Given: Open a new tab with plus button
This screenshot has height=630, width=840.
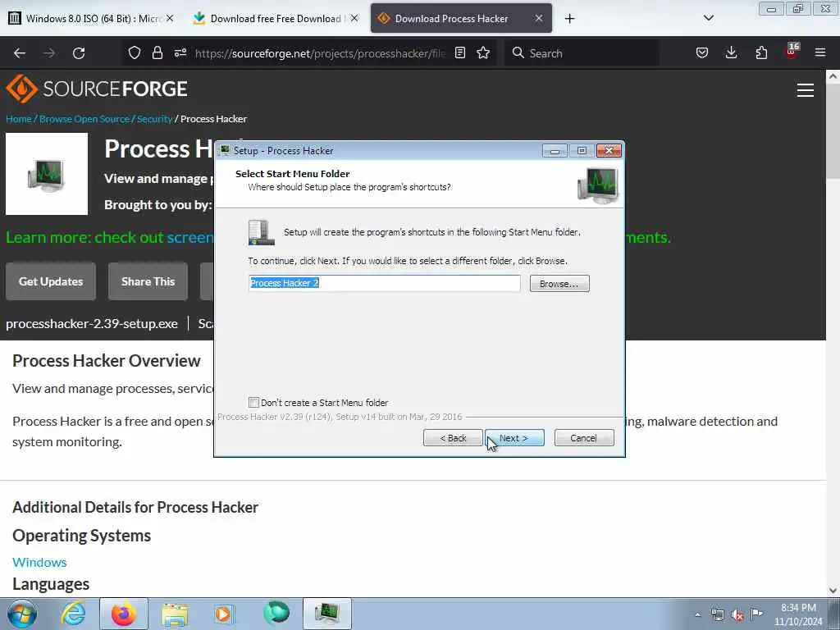Looking at the screenshot, I should point(569,19).
